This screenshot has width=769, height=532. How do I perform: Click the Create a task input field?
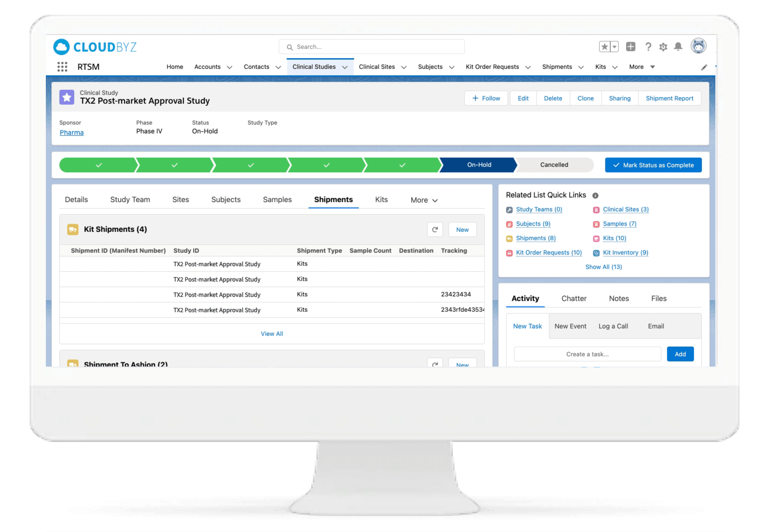point(587,354)
